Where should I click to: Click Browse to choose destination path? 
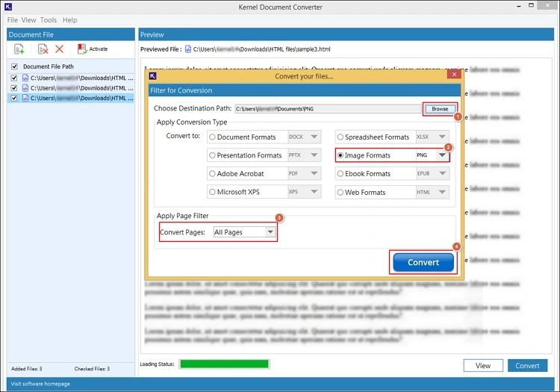tap(440, 109)
